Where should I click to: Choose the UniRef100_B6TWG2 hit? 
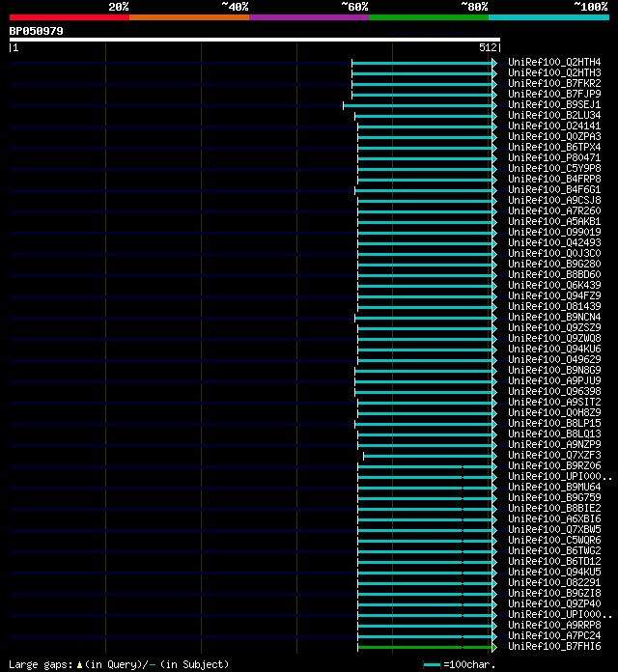pos(554,550)
